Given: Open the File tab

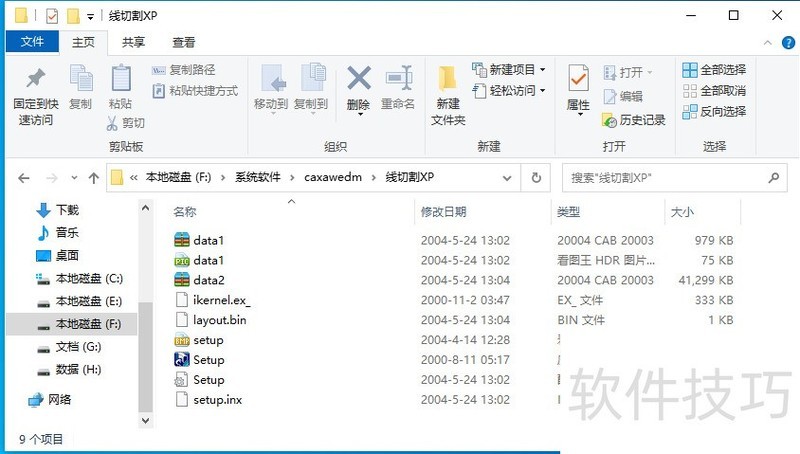Looking at the screenshot, I should (x=32, y=42).
